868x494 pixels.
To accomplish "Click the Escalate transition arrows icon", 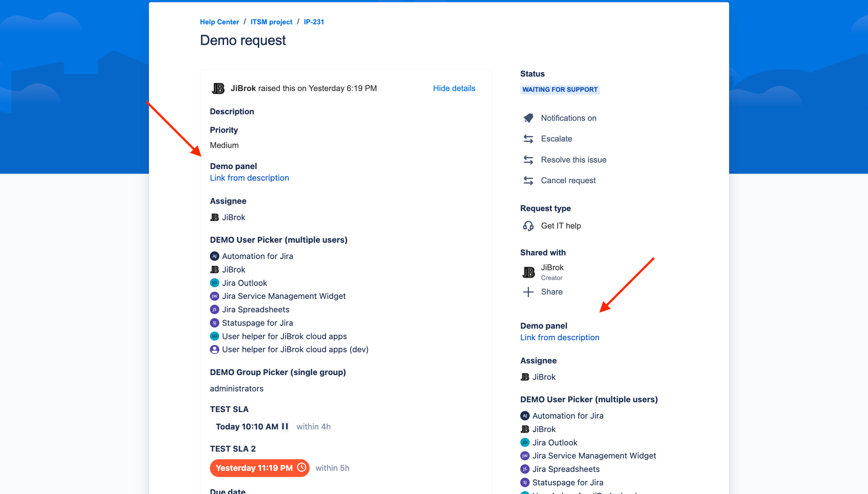I will (528, 139).
